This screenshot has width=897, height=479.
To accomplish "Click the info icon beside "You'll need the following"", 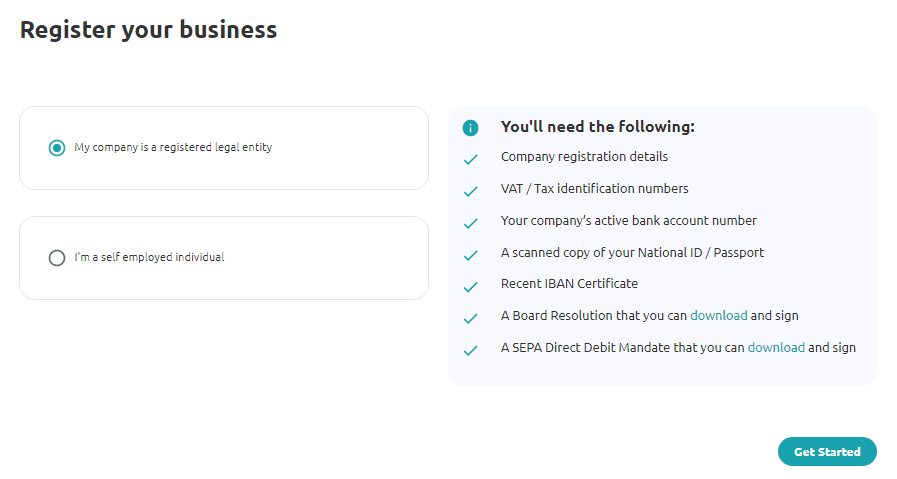I will [x=470, y=128].
